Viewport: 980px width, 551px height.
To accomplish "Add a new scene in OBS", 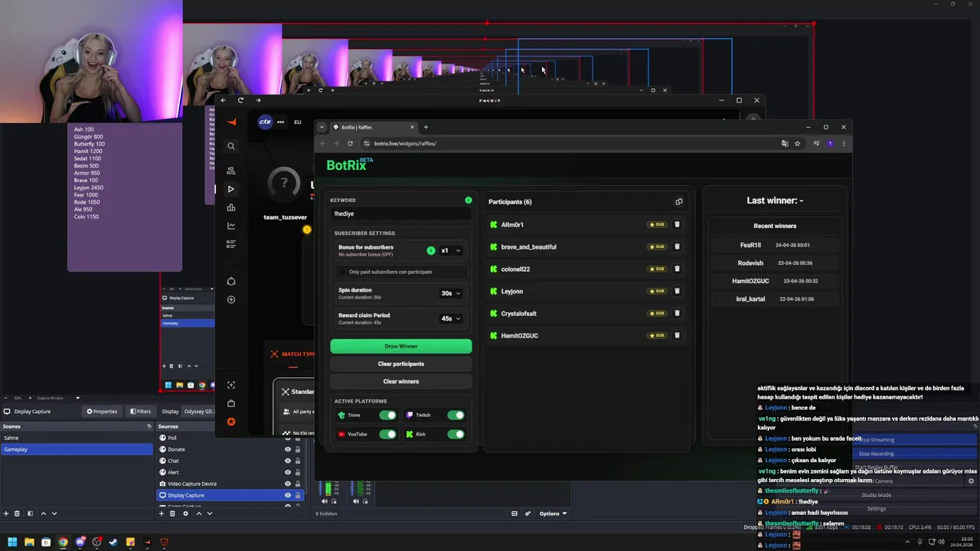I will coord(6,514).
